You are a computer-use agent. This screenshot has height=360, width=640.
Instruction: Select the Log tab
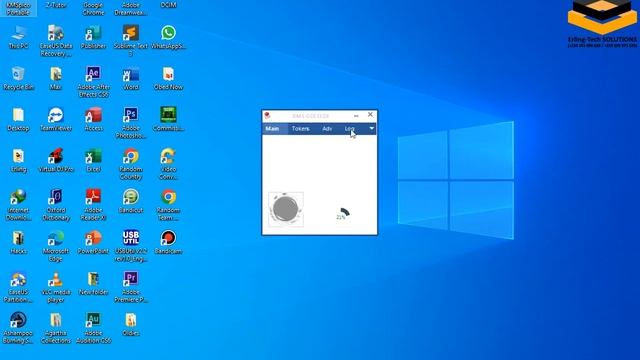click(x=349, y=129)
